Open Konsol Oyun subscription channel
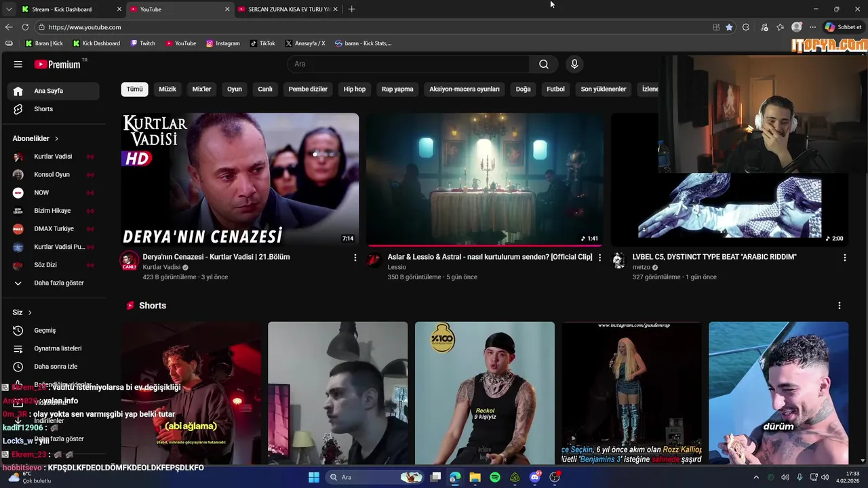Viewport: 868px width, 488px height. 52,175
